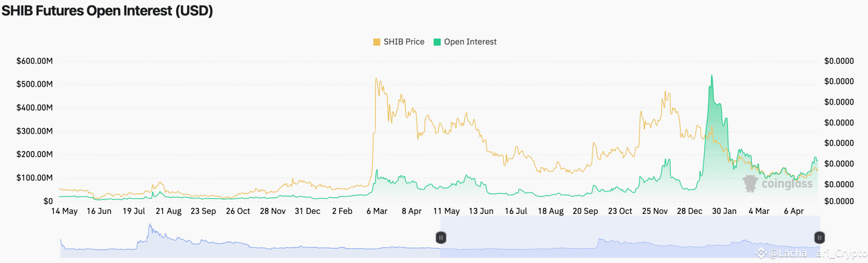Image resolution: width=868 pixels, height=263 pixels.
Task: Click the 6 Apr date axis label
Action: (x=794, y=211)
